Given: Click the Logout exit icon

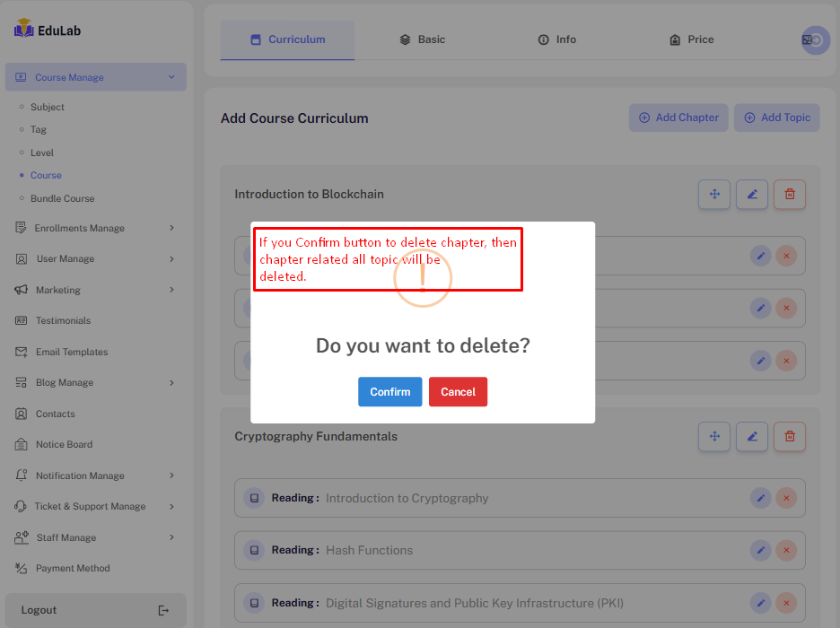Looking at the screenshot, I should [x=163, y=610].
